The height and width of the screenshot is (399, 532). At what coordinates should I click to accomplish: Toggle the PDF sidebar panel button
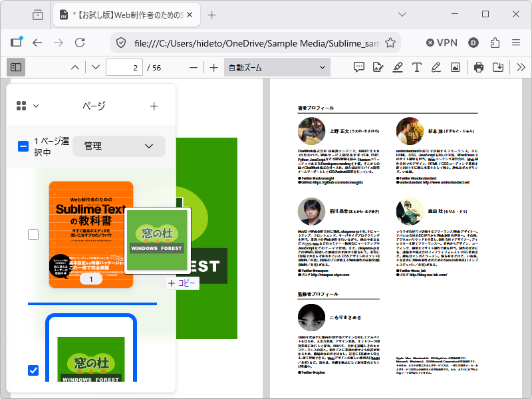point(16,67)
